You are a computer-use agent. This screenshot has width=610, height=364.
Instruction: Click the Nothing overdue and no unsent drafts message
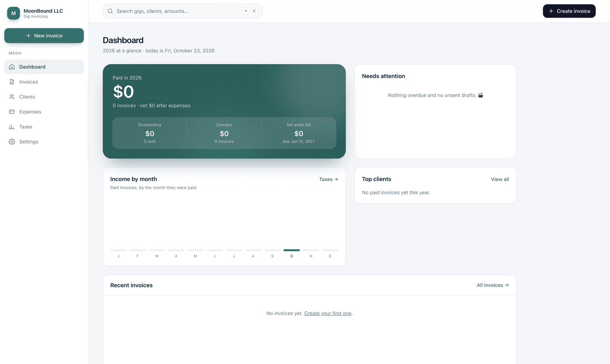(x=435, y=95)
